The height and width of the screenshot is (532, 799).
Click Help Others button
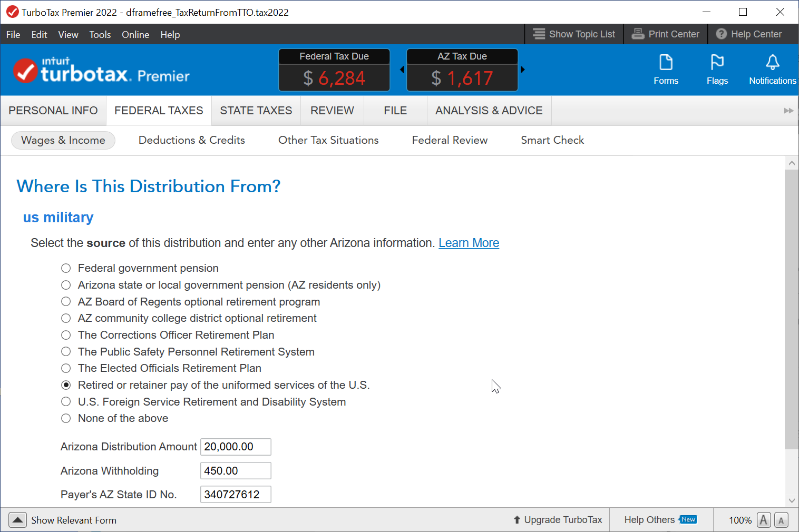point(649,520)
